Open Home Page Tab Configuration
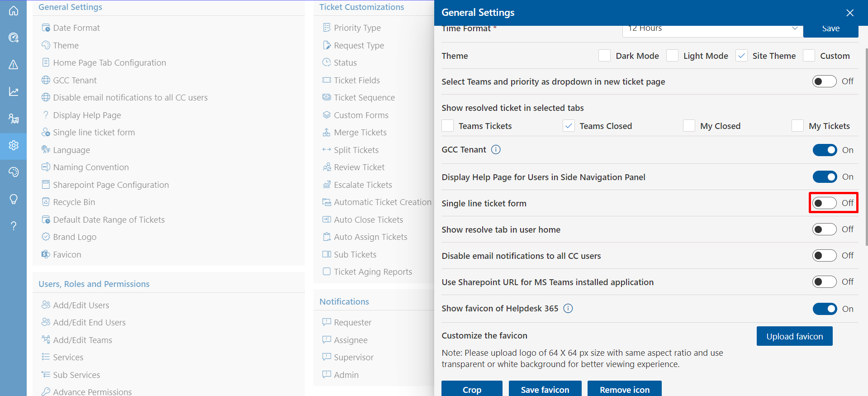Viewport: 868px width, 396px height. click(109, 62)
